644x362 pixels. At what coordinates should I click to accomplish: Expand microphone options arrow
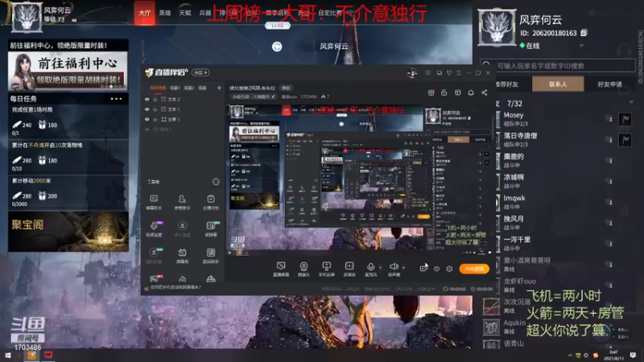380,268
